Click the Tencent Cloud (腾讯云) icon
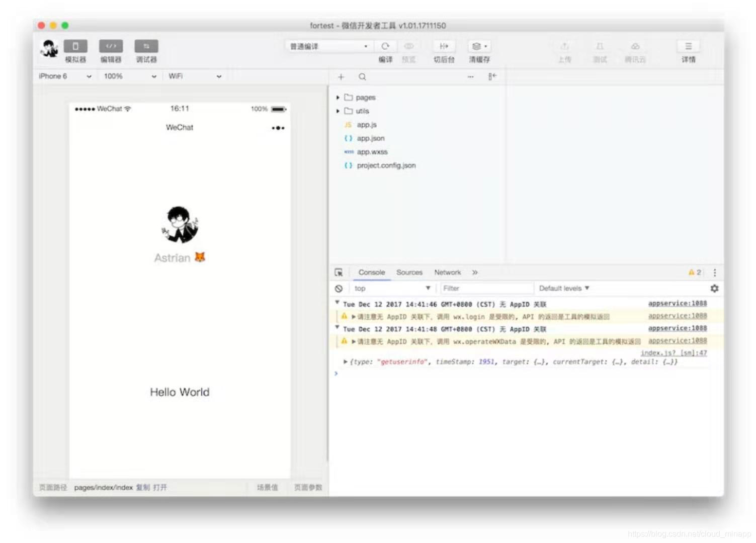 [635, 46]
